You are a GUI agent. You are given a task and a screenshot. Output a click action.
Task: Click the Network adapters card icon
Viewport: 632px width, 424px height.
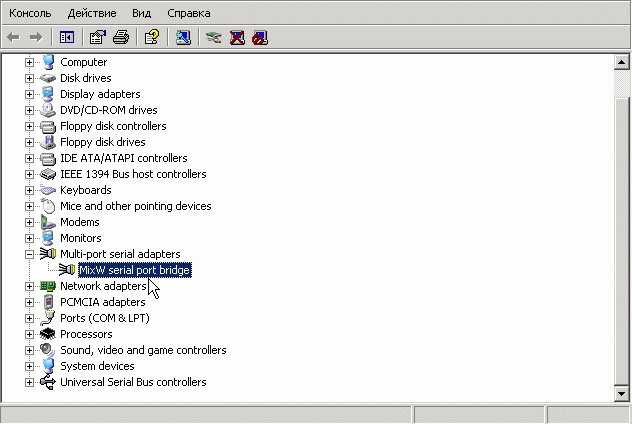click(x=48, y=286)
